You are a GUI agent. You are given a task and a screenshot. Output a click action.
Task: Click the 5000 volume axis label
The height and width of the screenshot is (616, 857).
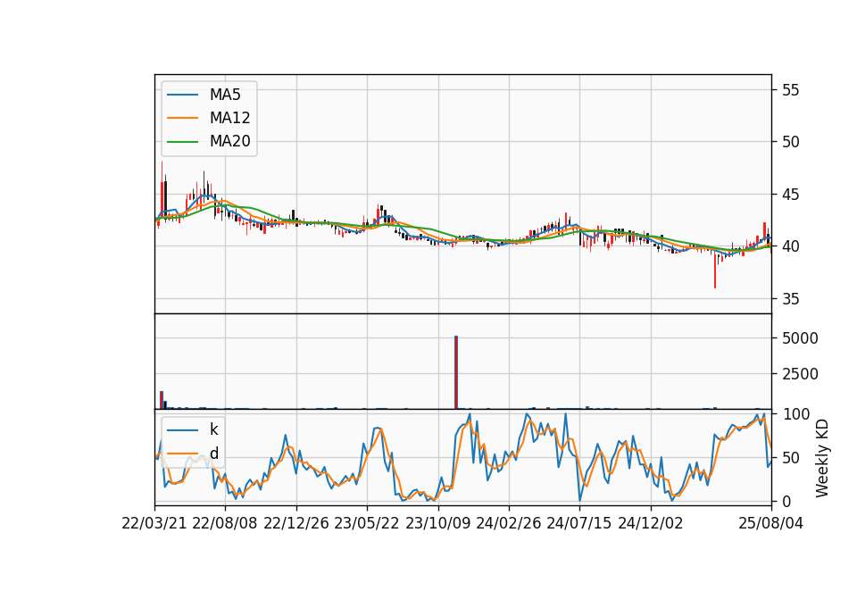pyautogui.click(x=800, y=338)
